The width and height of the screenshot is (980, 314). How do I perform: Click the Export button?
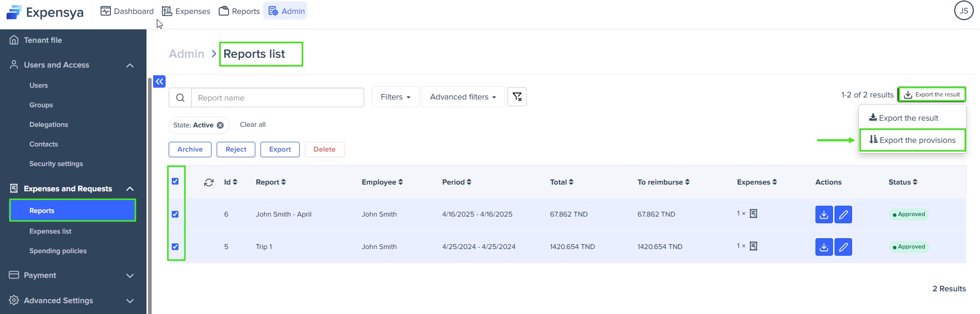point(280,149)
